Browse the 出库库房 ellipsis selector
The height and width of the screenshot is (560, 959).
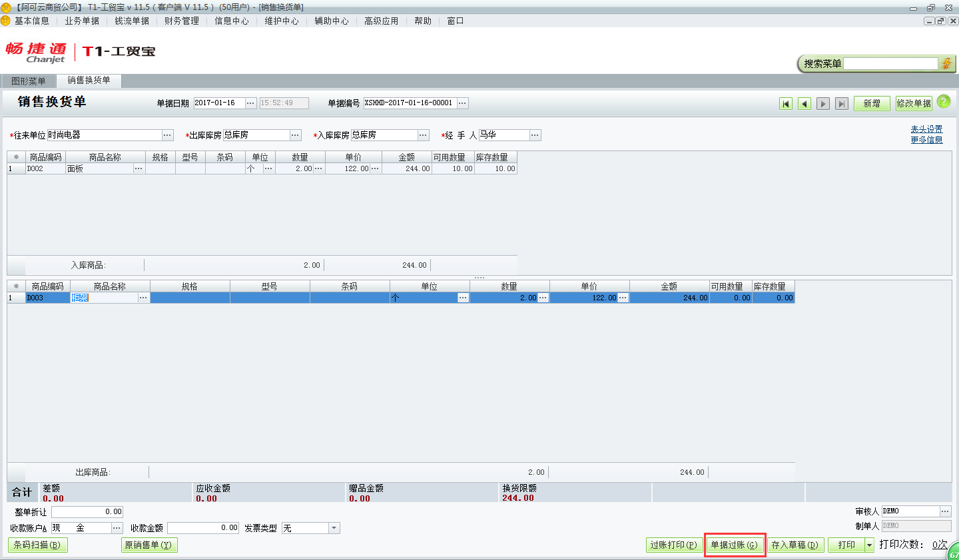click(295, 135)
